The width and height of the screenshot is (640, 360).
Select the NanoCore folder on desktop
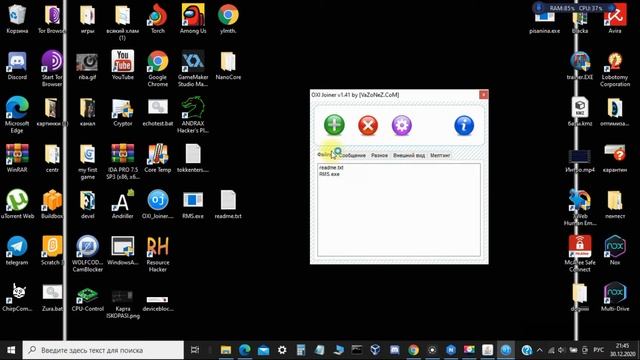(x=228, y=65)
